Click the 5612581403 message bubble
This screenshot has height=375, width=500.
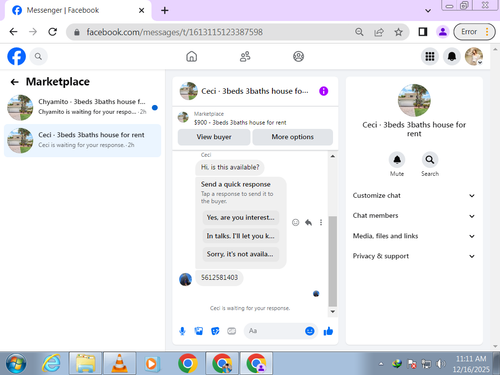click(219, 278)
